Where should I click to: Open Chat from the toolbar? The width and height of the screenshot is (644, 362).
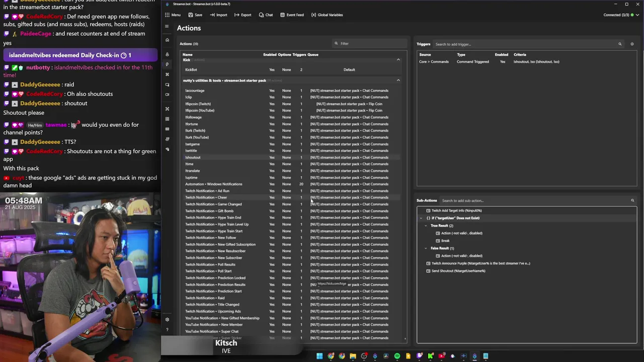pos(266,15)
